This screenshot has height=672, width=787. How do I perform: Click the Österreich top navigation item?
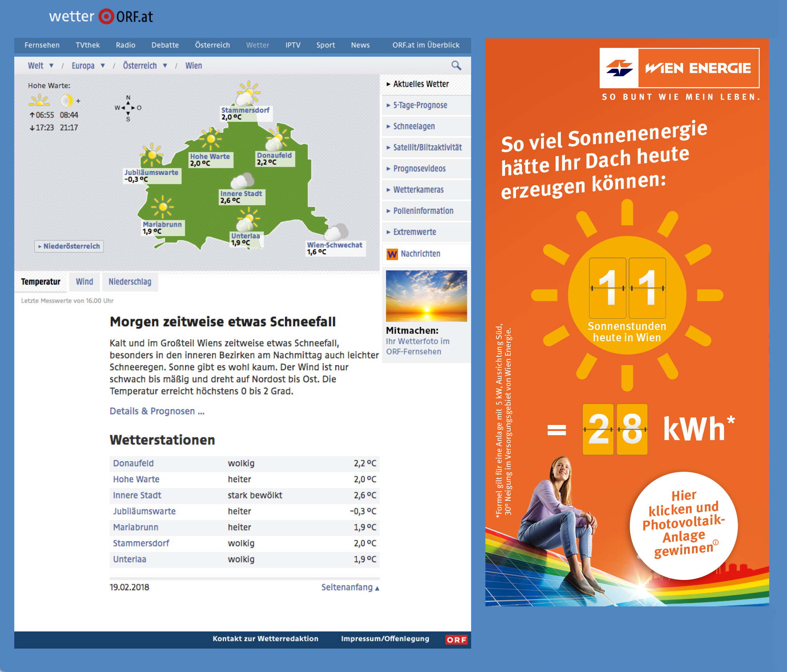(213, 45)
